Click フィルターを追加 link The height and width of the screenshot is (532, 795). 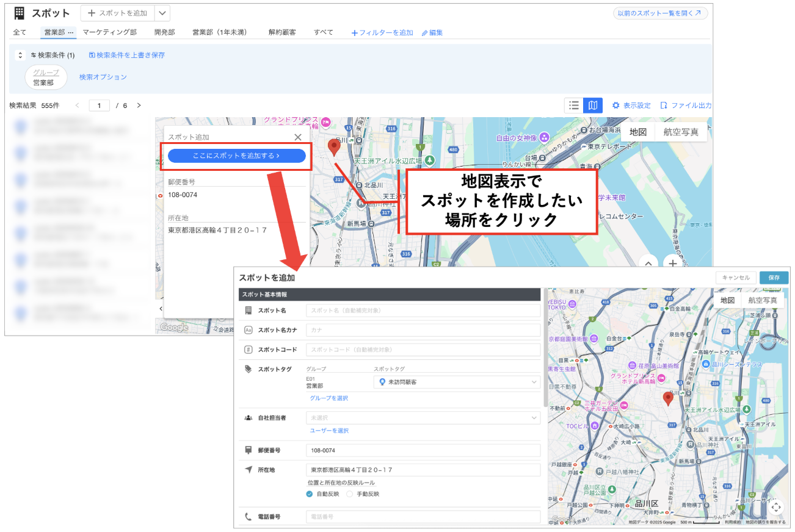click(382, 33)
